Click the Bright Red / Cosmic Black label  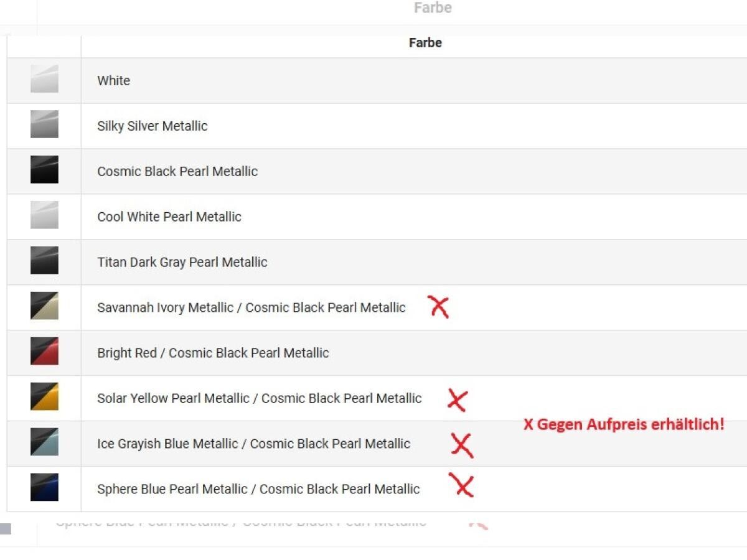coord(213,353)
